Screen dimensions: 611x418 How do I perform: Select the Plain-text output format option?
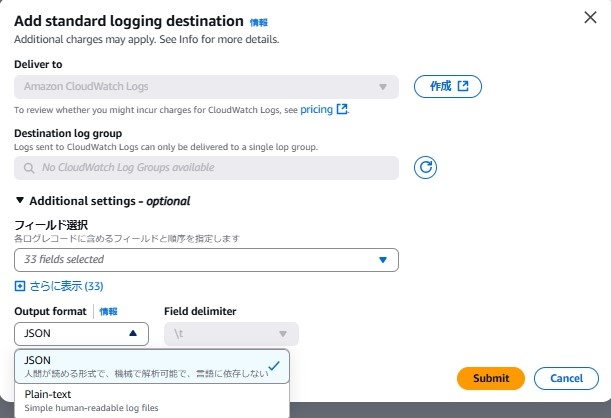point(152,400)
